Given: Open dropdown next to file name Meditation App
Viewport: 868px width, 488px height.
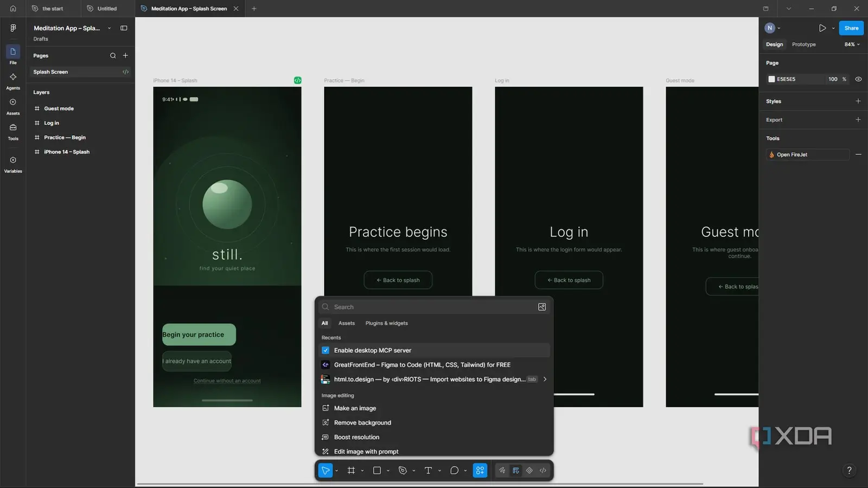Looking at the screenshot, I should coord(109,28).
